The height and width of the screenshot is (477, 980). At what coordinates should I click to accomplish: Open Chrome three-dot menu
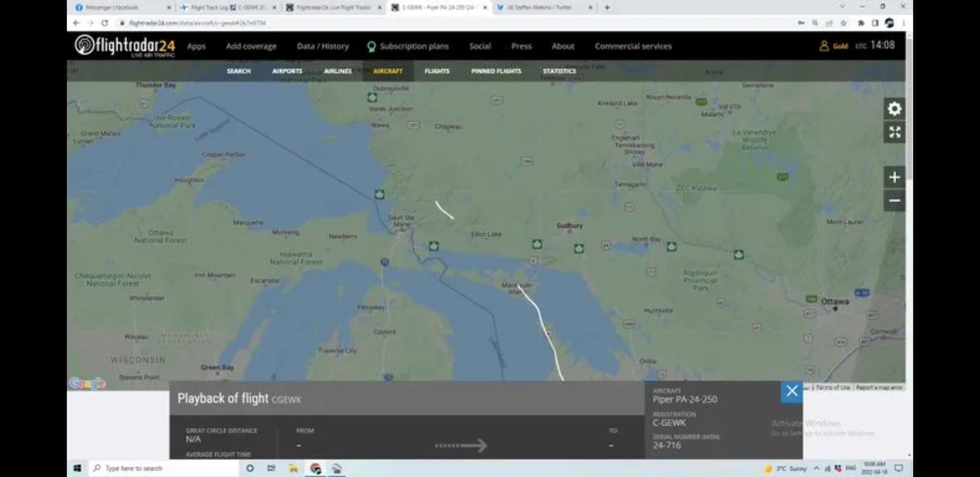coord(904,23)
